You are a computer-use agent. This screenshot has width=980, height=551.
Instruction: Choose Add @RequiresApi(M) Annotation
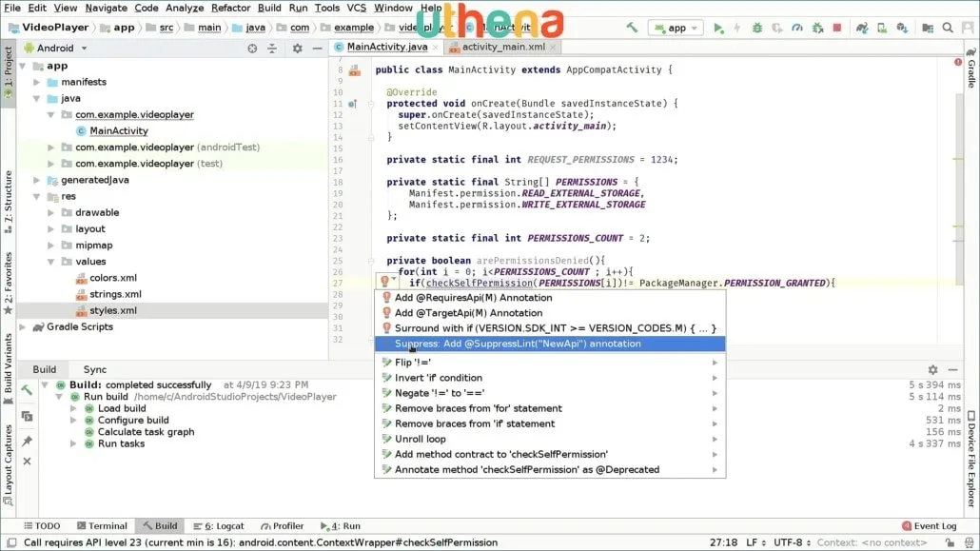pyautogui.click(x=550, y=298)
